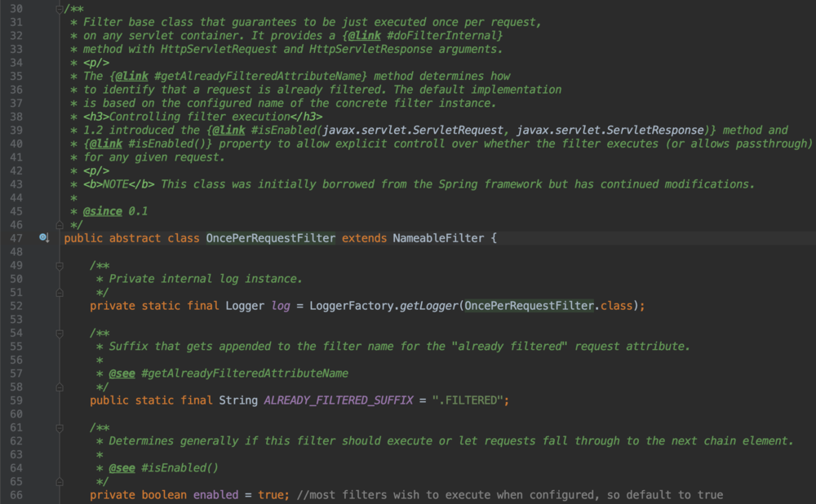Click 'Determines generally if this filter' comment line
Image resolution: width=816 pixels, height=504 pixels.
click(x=450, y=441)
